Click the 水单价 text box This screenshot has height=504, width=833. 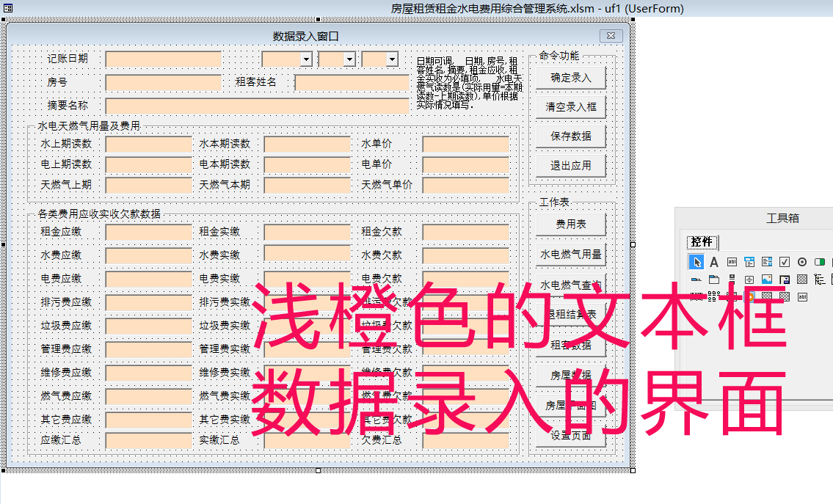click(466, 144)
